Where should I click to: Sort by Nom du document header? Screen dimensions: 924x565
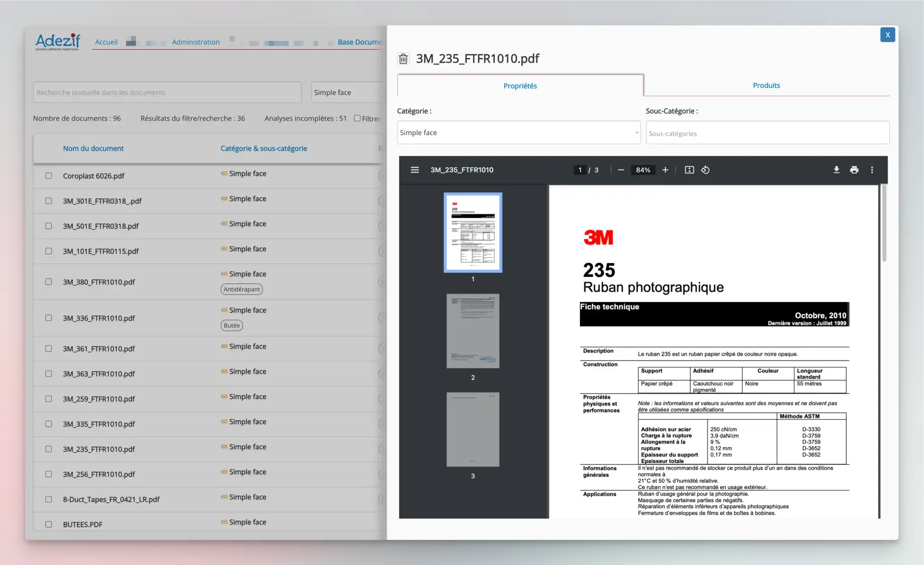coord(93,148)
